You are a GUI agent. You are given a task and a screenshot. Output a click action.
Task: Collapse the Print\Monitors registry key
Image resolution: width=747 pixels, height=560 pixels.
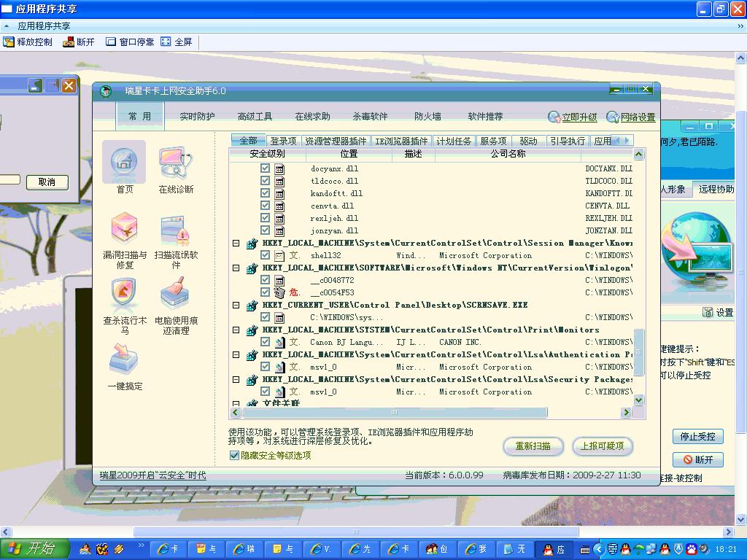tap(236, 330)
